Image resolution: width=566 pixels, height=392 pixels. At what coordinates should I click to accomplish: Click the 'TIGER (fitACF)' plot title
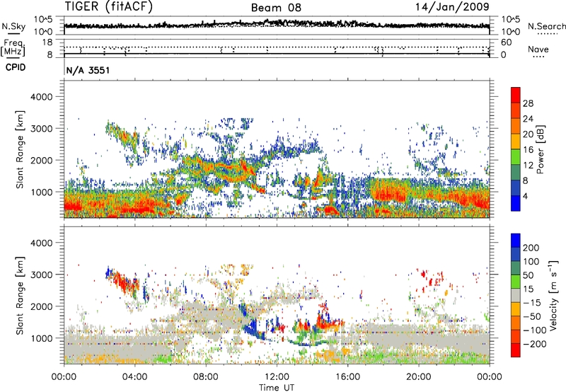point(109,6)
